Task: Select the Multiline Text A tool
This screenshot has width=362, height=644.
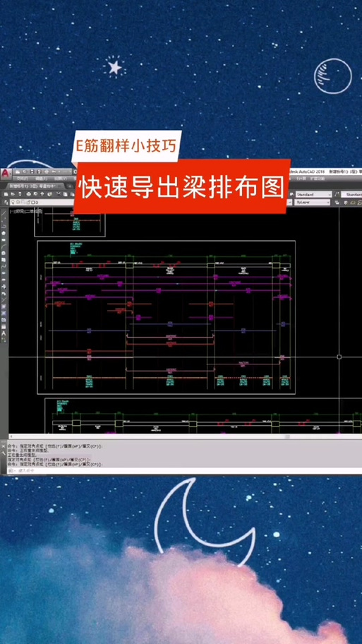Action: click(4, 333)
